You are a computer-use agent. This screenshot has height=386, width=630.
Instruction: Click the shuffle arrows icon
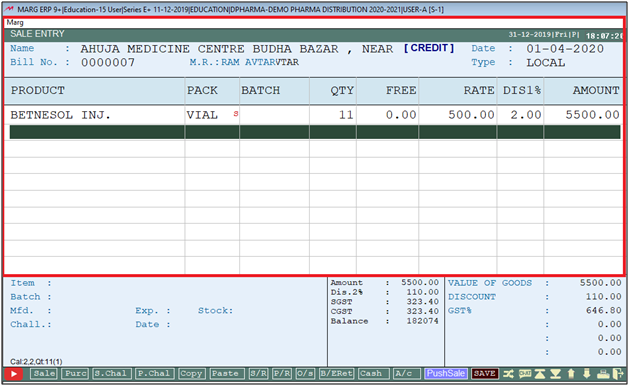click(x=508, y=374)
